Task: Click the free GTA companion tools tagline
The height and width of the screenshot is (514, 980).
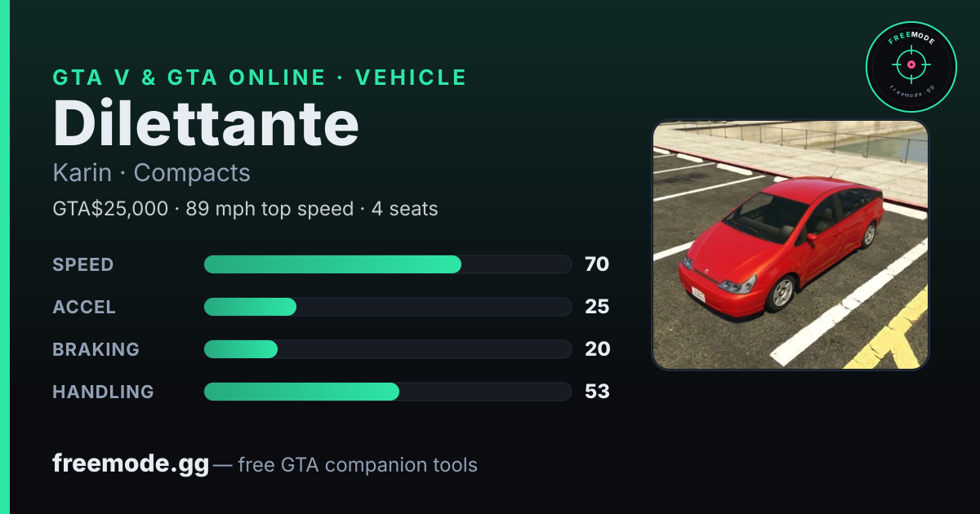Action: (358, 465)
